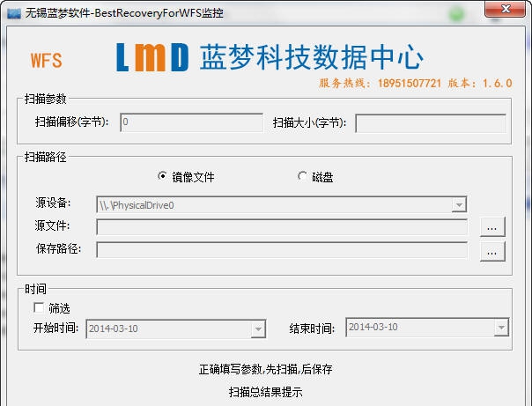Close the BestRecoveryForWFS window
The width and height of the screenshot is (532, 406).
[505, 9]
